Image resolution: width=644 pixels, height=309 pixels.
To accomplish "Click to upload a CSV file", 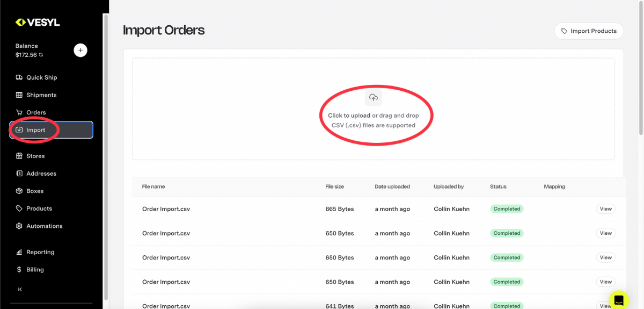I will click(349, 116).
